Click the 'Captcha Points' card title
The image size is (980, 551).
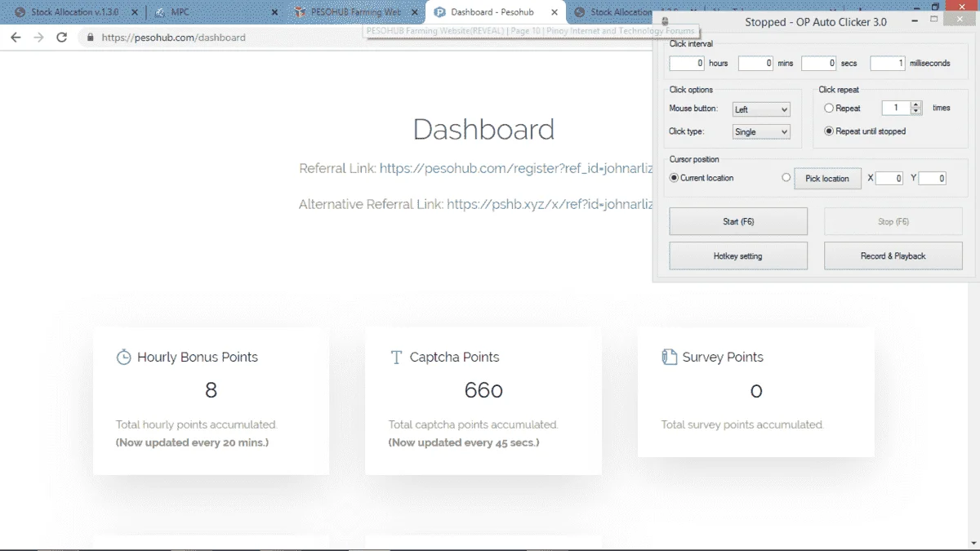point(455,357)
